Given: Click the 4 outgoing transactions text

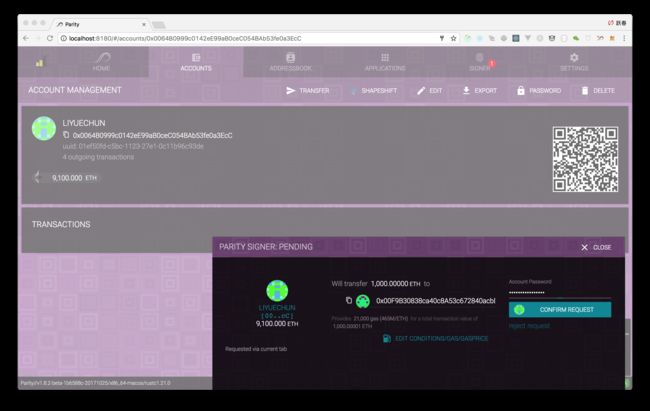Looking at the screenshot, I should click(x=98, y=157).
